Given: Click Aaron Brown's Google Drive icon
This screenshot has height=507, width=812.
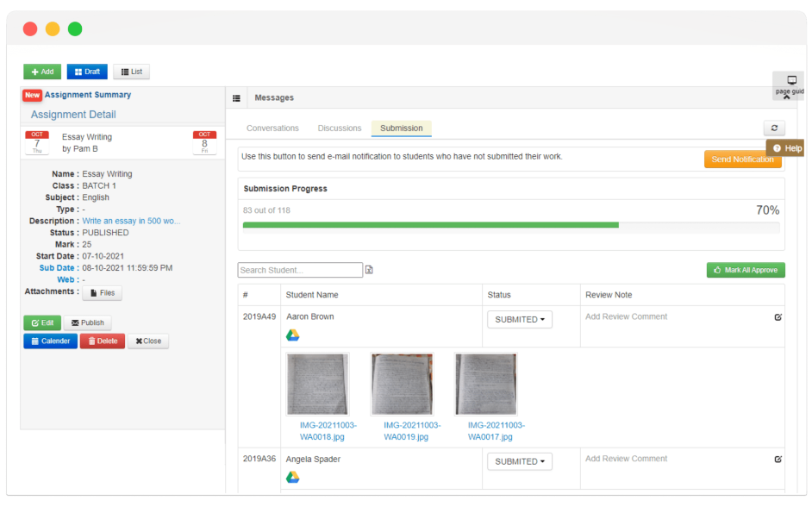Looking at the screenshot, I should pyautogui.click(x=292, y=335).
